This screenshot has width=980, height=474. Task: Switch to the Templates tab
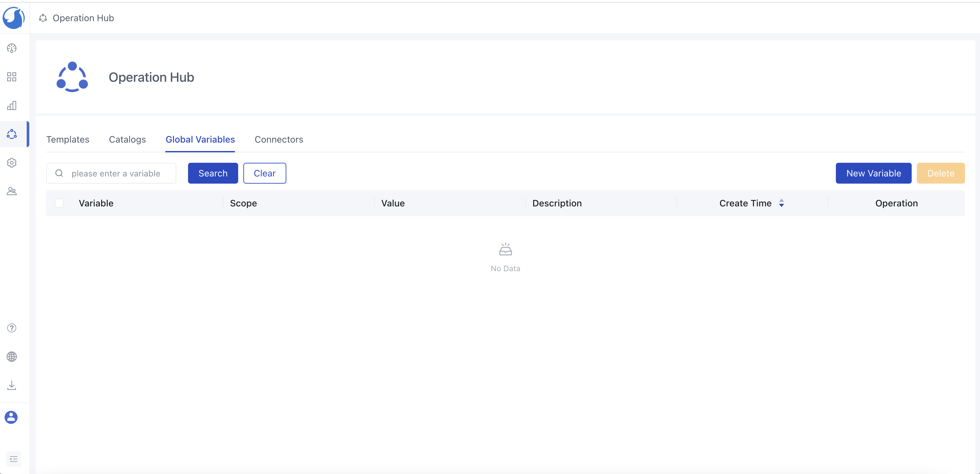point(67,139)
